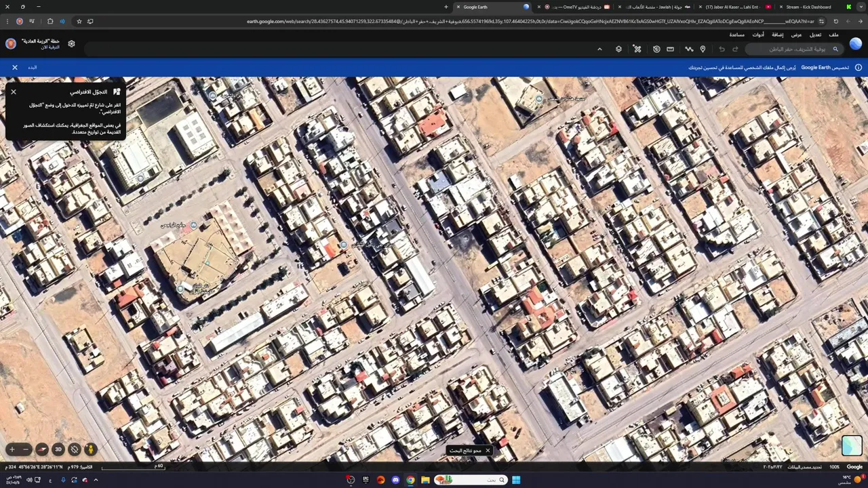Select the add placemark pin tool
The width and height of the screenshot is (868, 488).
pyautogui.click(x=703, y=49)
